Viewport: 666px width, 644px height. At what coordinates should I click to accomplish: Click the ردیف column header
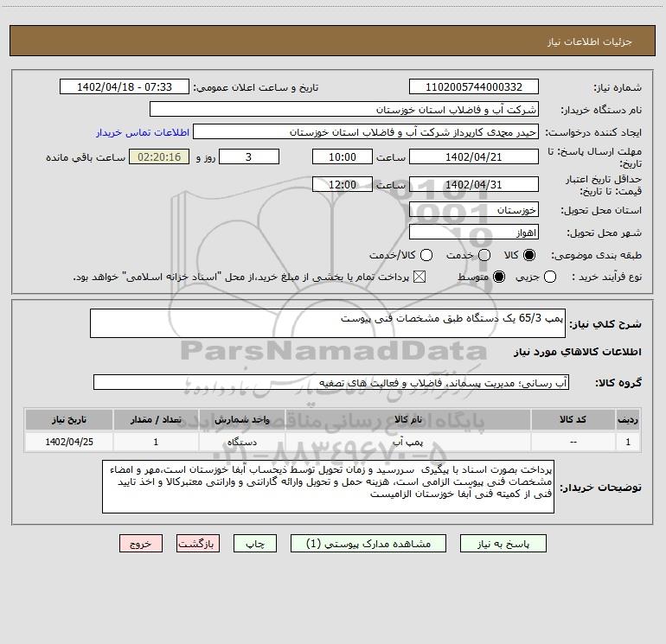pos(628,419)
